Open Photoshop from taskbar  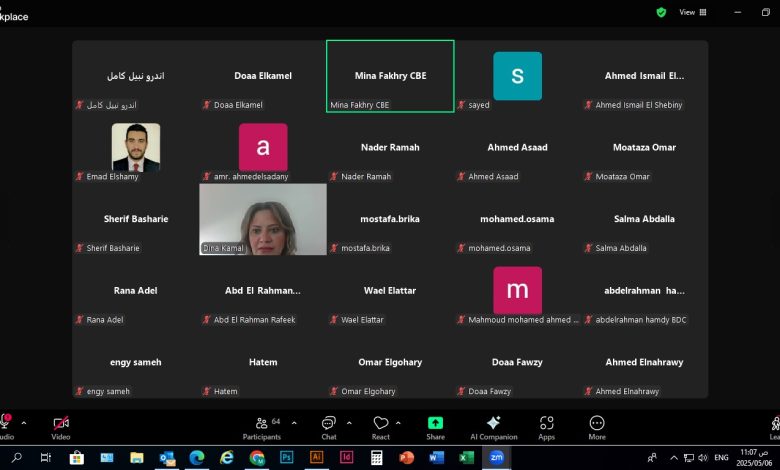click(x=287, y=457)
